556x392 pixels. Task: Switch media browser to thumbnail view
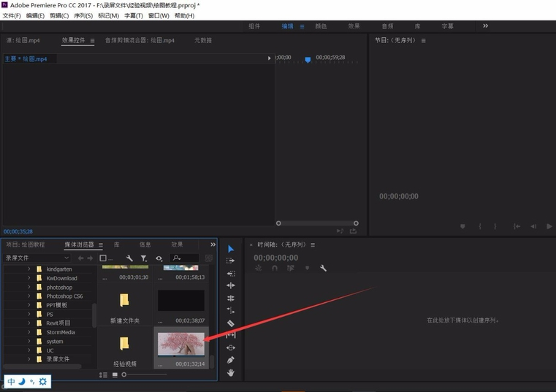point(115,375)
